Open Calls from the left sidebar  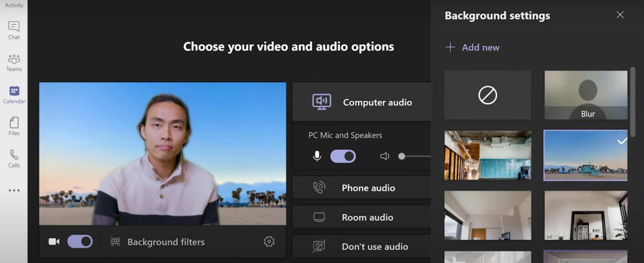pyautogui.click(x=14, y=158)
